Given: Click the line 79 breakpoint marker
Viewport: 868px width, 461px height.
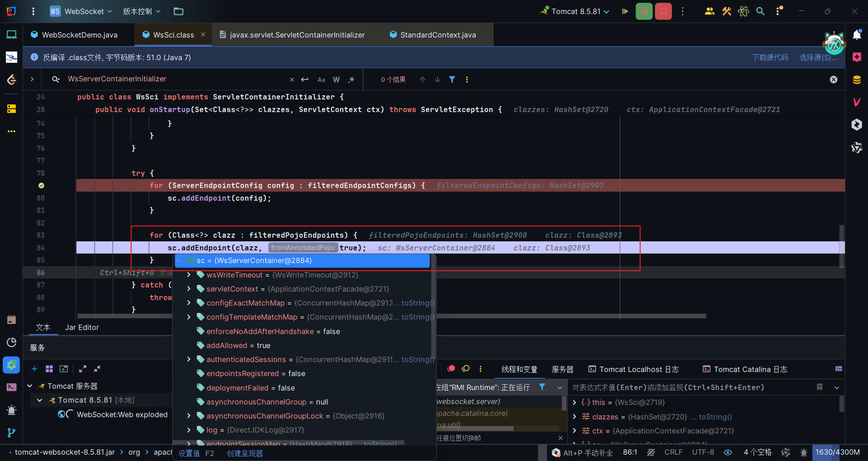Looking at the screenshot, I should click(41, 185).
